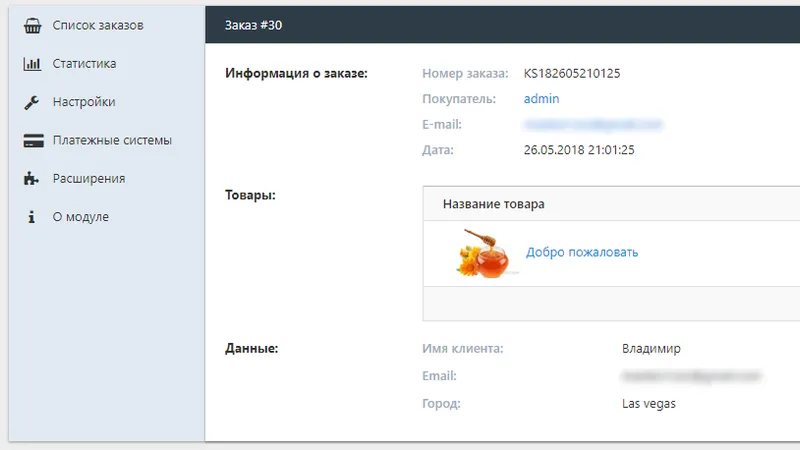Click the Номер заказа label
This screenshot has width=800, height=450.
click(x=465, y=73)
